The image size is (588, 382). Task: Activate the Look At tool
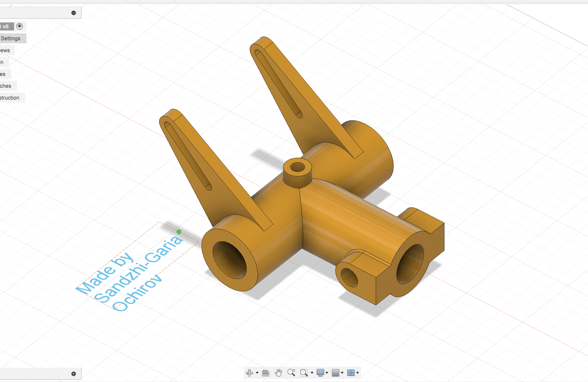click(266, 373)
